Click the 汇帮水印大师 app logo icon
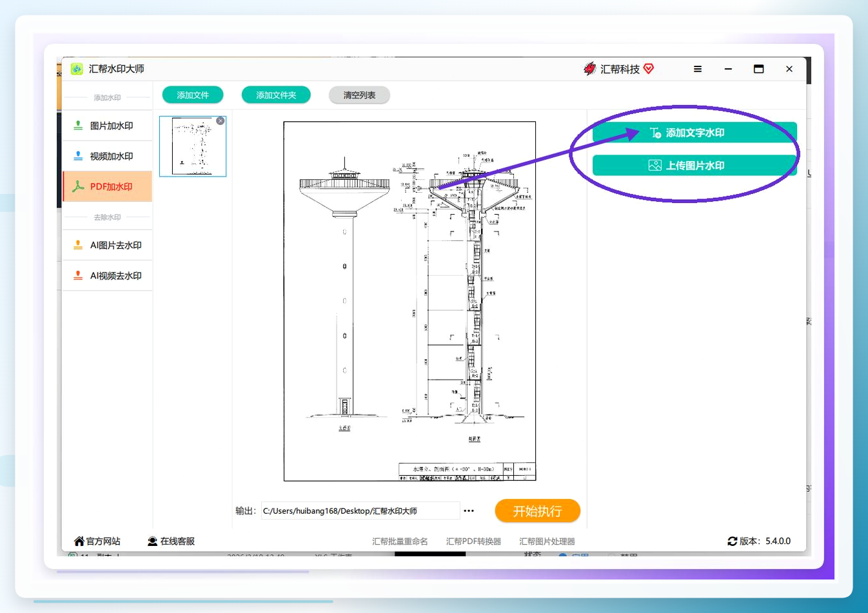868x613 pixels. 77,69
